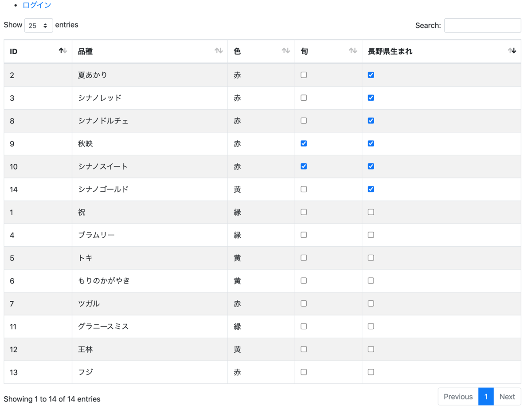The height and width of the screenshot is (410, 532).
Task: Click the Next pagination button
Action: tap(507, 396)
